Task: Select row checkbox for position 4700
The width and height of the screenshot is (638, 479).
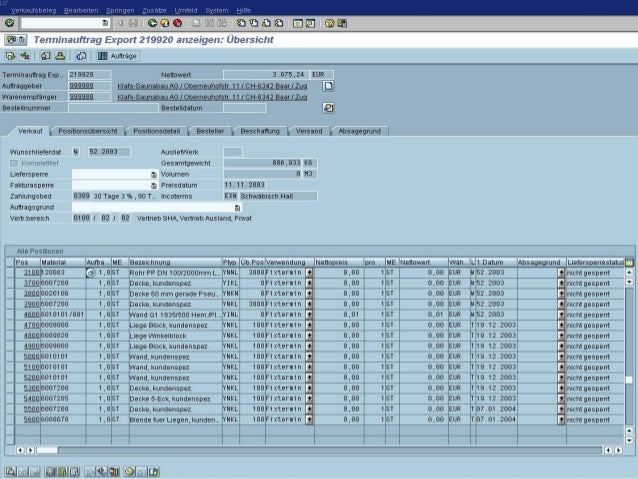Action: click(9, 326)
